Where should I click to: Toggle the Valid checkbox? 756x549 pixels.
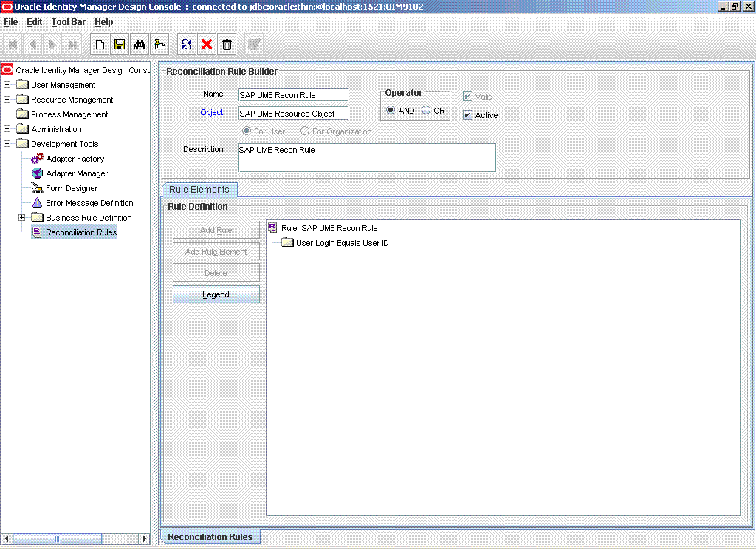(467, 97)
